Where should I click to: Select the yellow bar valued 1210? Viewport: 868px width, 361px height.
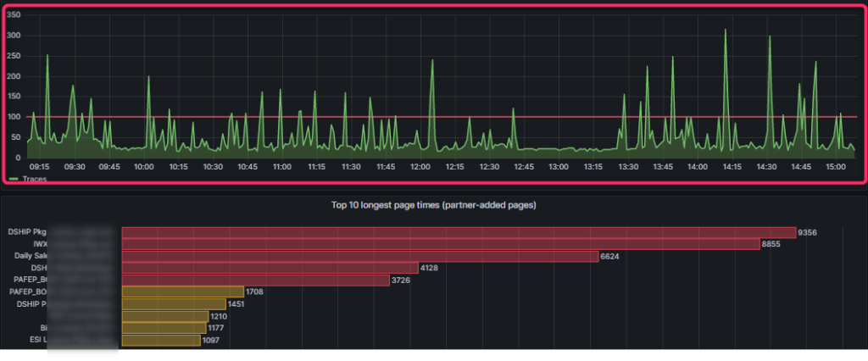(x=164, y=316)
